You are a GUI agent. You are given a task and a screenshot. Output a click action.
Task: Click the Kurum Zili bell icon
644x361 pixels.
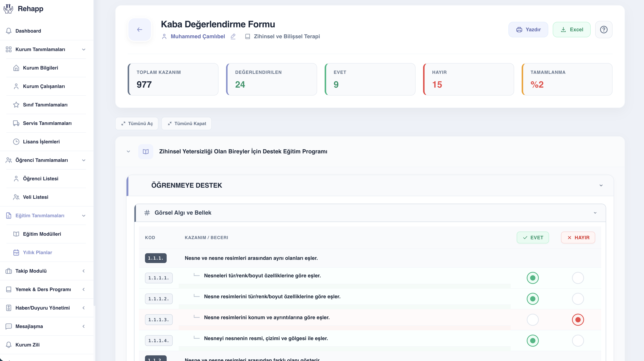[9, 345]
